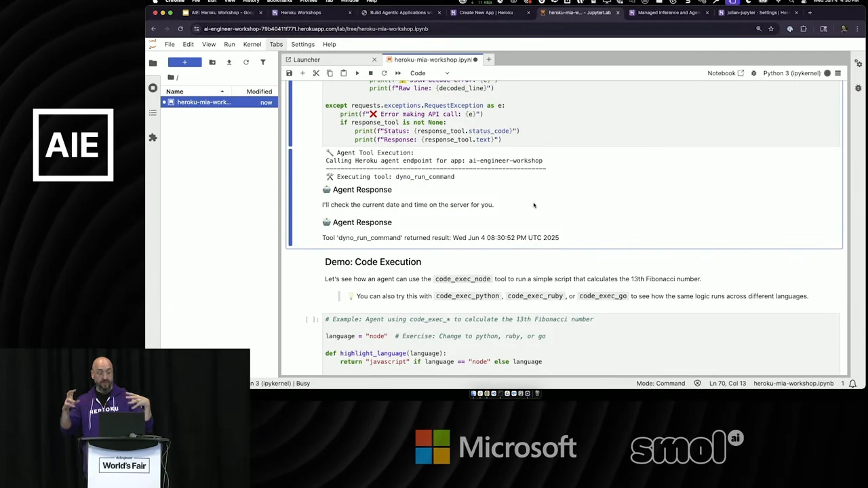Close the Launcher tab
The height and width of the screenshot is (488, 868).
point(374,60)
